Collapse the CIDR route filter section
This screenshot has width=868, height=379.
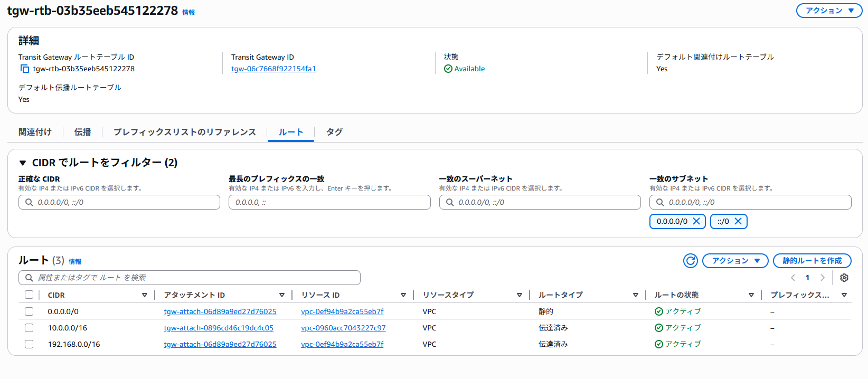(x=23, y=163)
